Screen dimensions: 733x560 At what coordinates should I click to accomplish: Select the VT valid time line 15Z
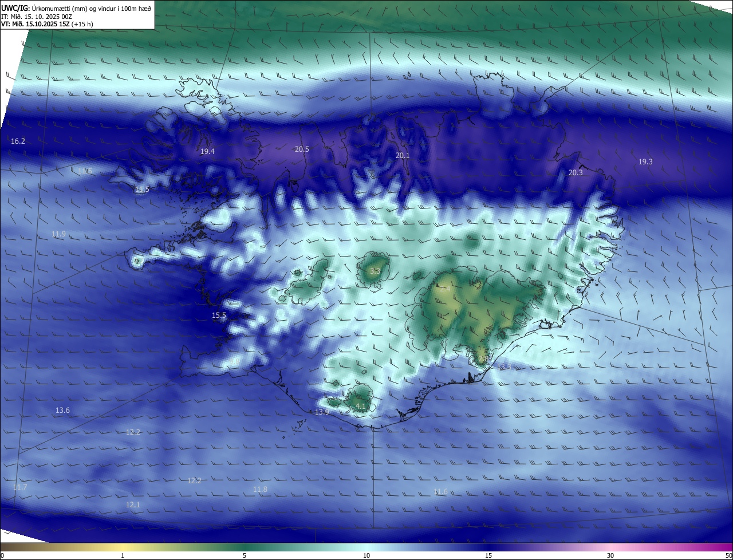pos(47,24)
